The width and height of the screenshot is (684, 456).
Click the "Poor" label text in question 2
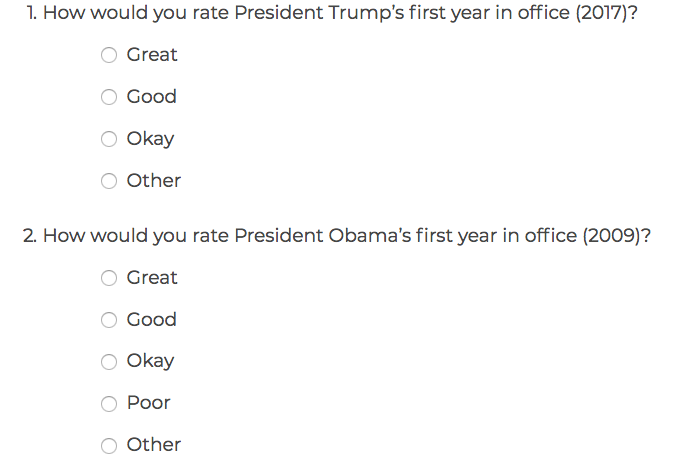pos(149,403)
